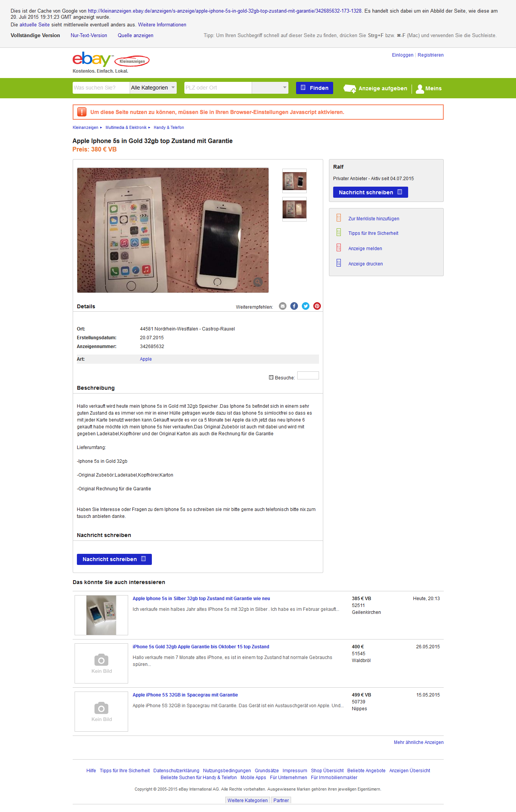Click the eBay Kleinanzeigen logo
The height and width of the screenshot is (812, 516).
pos(111,60)
